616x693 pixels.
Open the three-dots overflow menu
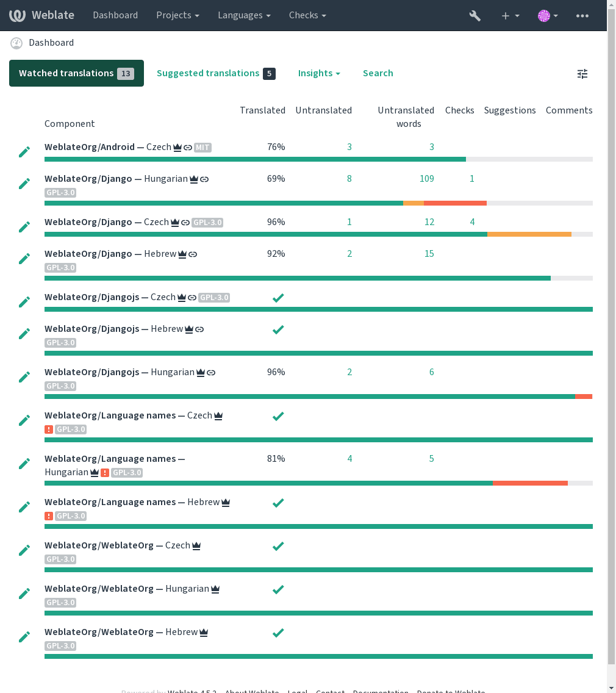click(582, 16)
